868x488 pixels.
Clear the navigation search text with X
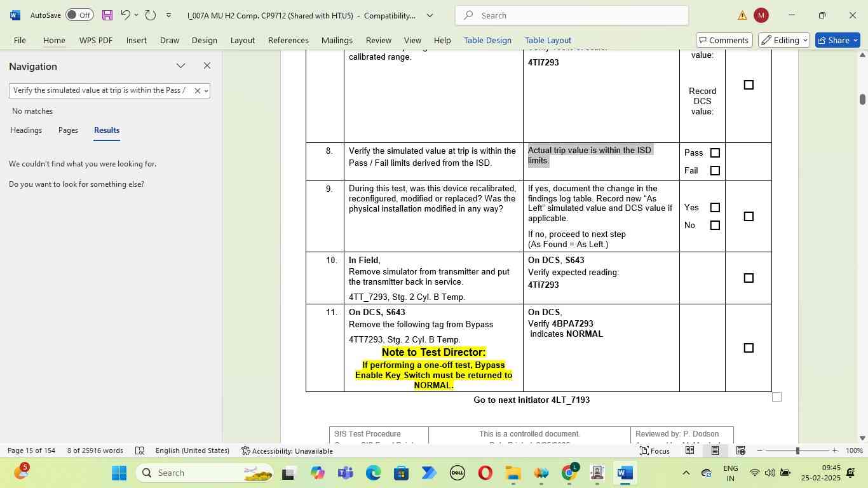(x=197, y=91)
